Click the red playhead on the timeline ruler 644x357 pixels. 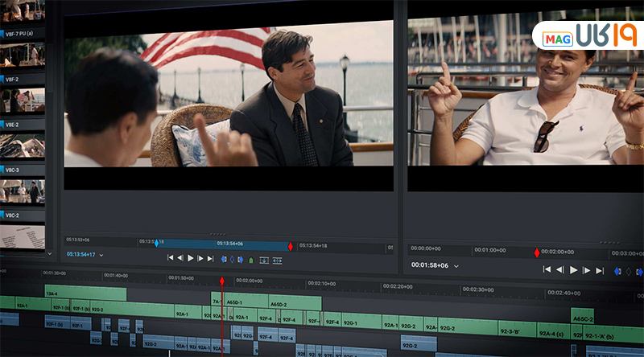point(222,281)
